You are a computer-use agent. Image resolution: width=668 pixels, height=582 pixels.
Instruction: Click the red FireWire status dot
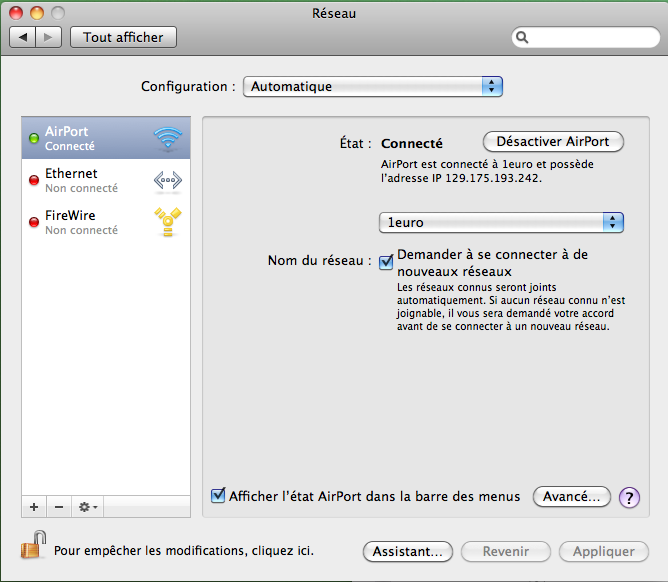click(x=34, y=222)
